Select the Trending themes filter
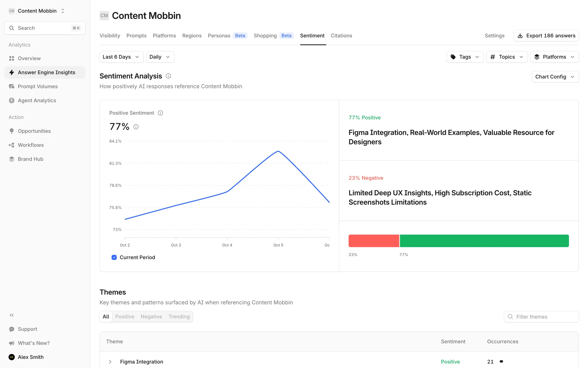This screenshot has width=588, height=368. tap(179, 317)
